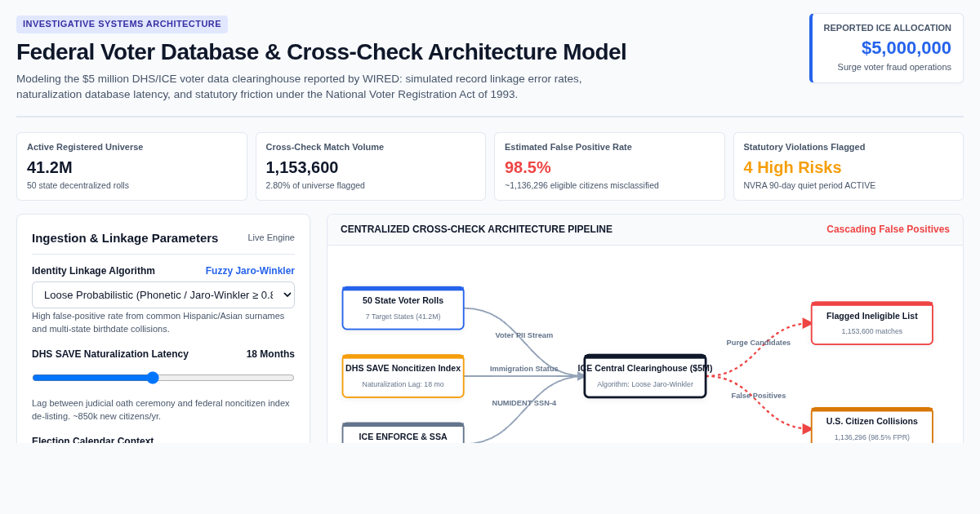Open the Identity Linkage Algorithm dropdown
This screenshot has height=514, width=980.
[163, 295]
